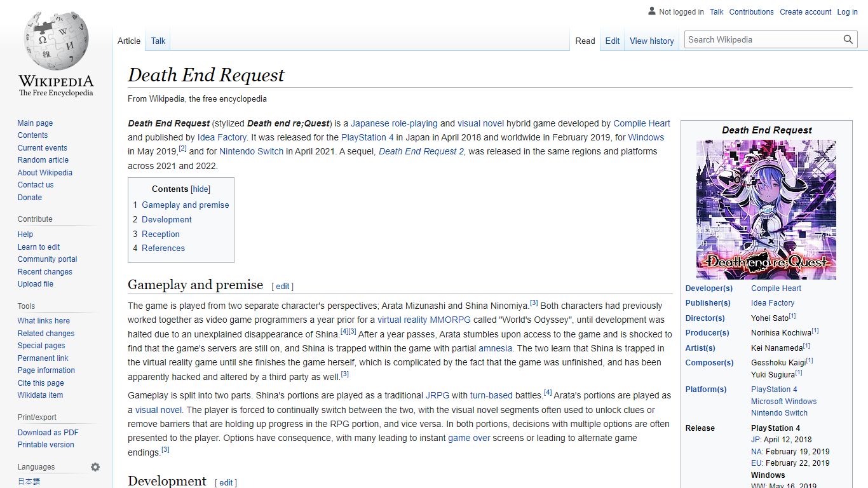868x488 pixels.
Task: Open Page information link
Action: click(46, 370)
